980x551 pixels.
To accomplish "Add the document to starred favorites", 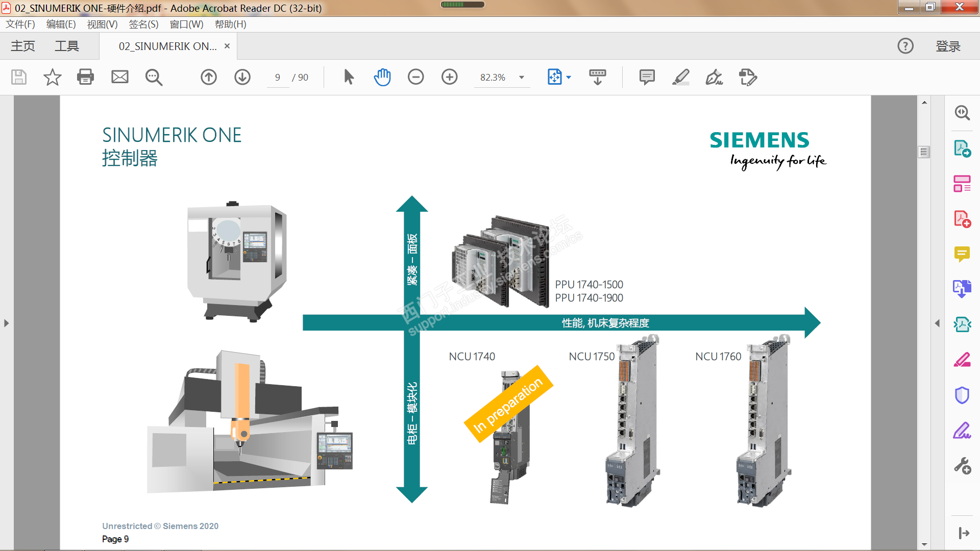I will click(52, 77).
